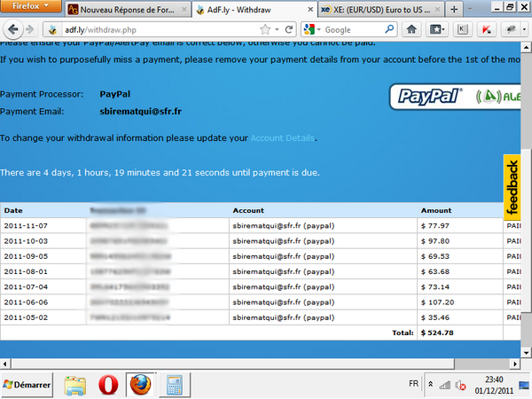532x399 pixels.
Task: Click the AlertPay logo
Action: point(497,97)
